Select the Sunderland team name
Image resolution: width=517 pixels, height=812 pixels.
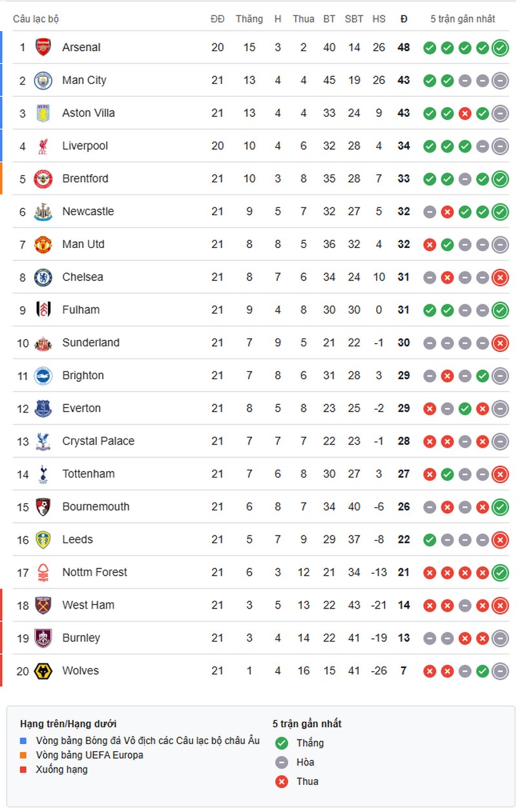90,342
